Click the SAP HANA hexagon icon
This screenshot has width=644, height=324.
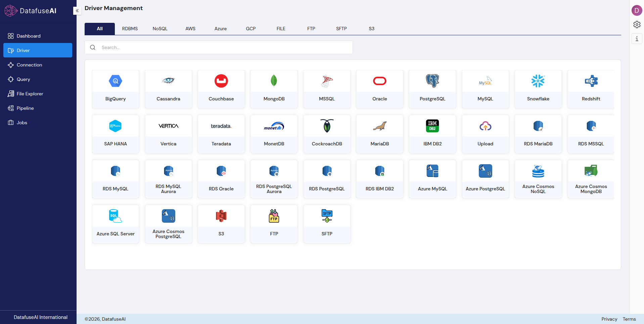click(x=116, y=126)
